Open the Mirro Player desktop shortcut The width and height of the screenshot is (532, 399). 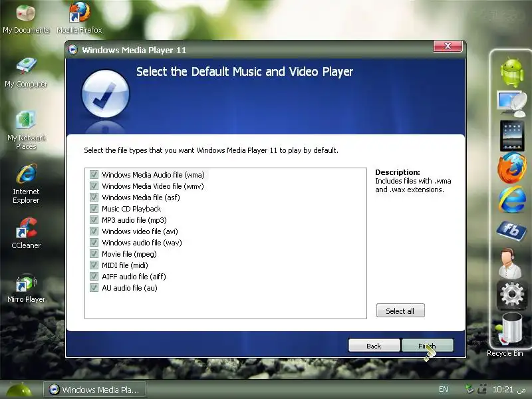coord(26,289)
